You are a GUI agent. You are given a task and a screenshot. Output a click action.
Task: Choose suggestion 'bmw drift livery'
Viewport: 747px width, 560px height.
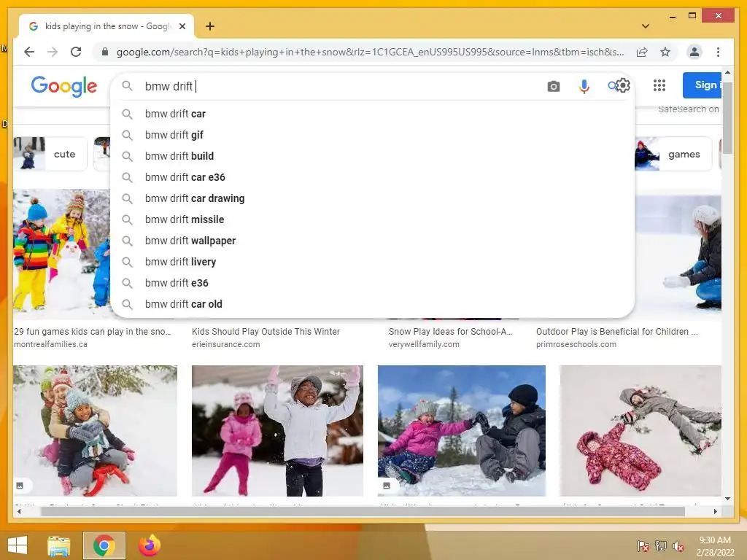pyautogui.click(x=372, y=262)
